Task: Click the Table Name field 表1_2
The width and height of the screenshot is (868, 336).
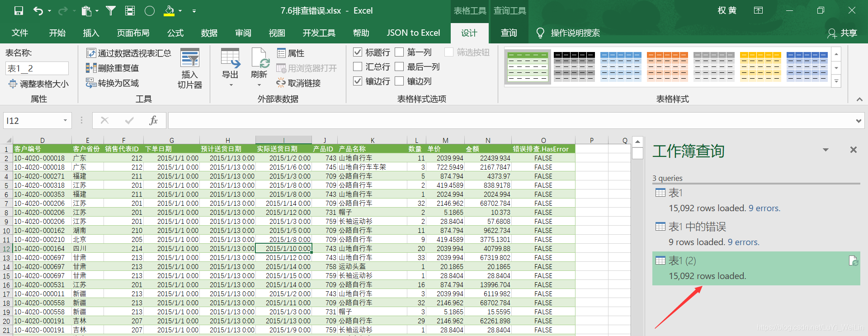Action: [37, 68]
